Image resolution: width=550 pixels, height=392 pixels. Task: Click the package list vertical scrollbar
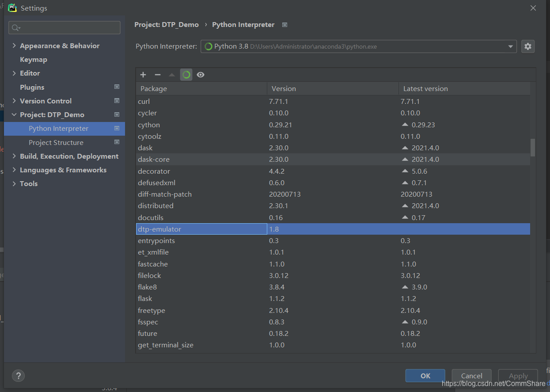pyautogui.click(x=533, y=148)
